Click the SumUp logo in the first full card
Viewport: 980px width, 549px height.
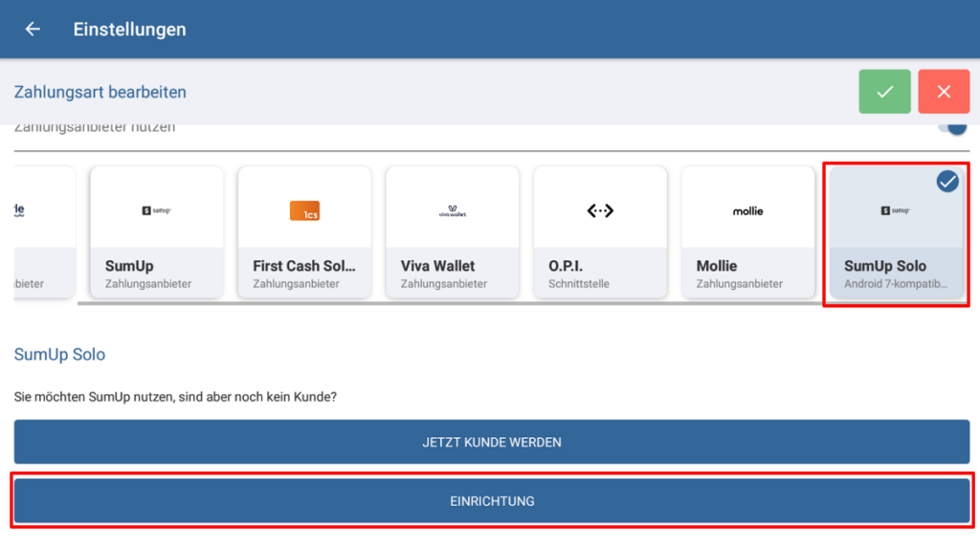pos(156,210)
